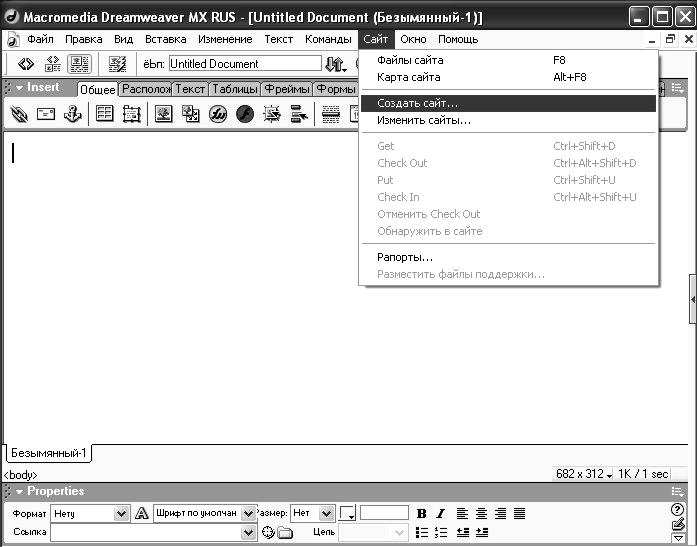Toggle CSS/HTML mode letter A icon
The height and width of the screenshot is (547, 697).
point(142,514)
